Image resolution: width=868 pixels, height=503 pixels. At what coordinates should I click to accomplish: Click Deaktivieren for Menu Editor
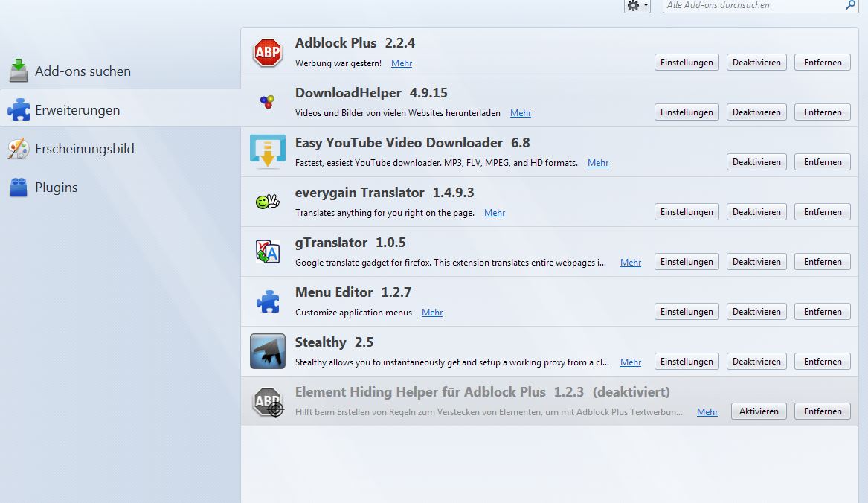click(756, 311)
